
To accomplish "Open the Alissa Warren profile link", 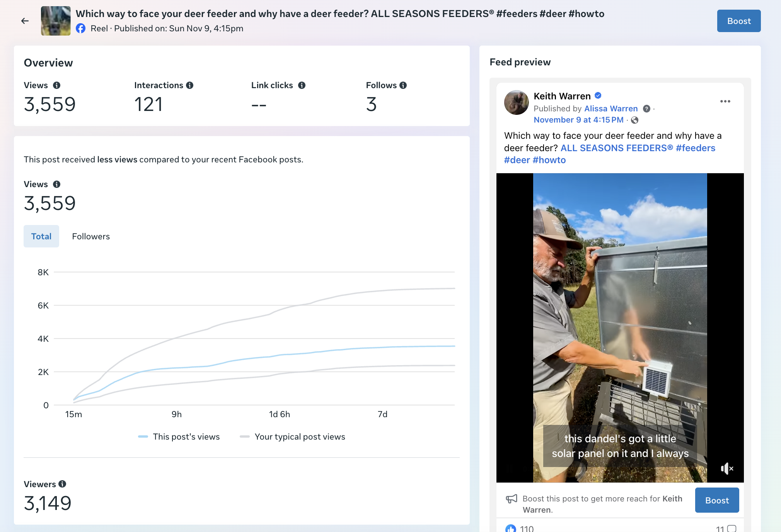I will tap(610, 109).
